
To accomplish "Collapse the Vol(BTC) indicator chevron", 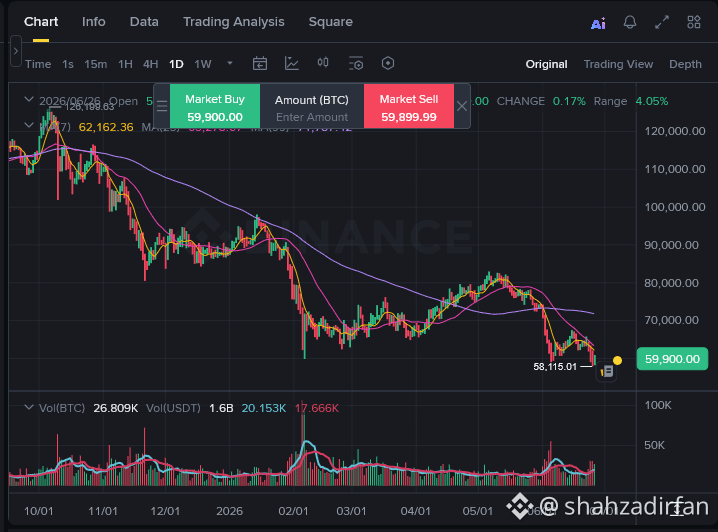I will tap(29, 407).
